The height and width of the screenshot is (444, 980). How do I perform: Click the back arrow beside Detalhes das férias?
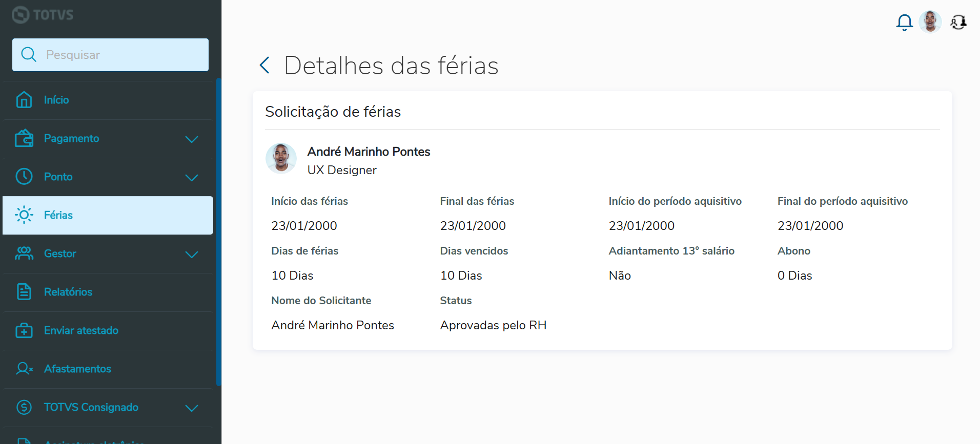264,65
